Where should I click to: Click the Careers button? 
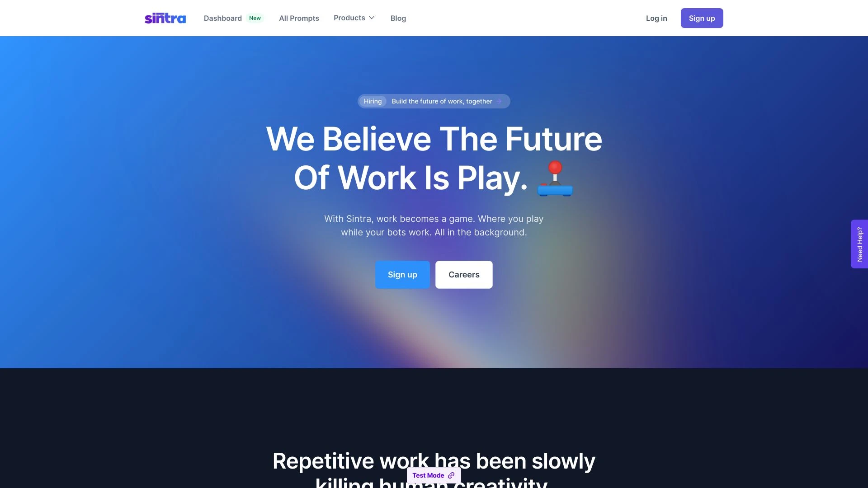point(464,275)
